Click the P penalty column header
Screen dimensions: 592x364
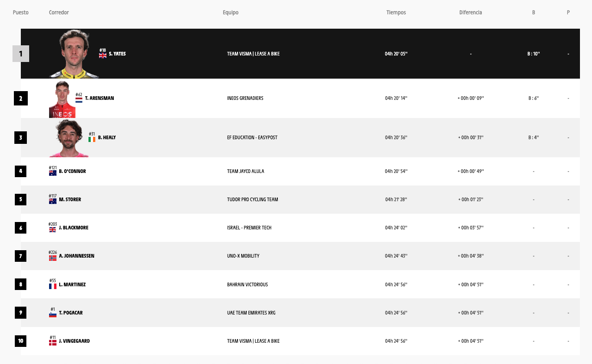coord(568,12)
